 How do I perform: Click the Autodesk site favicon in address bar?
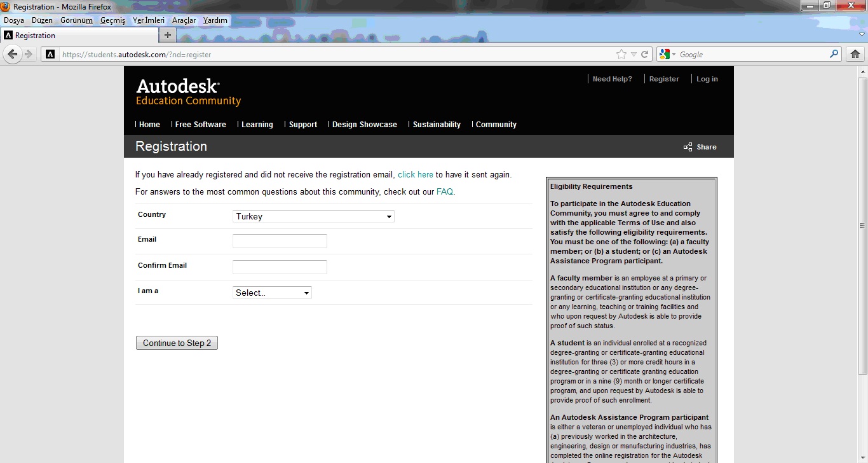[x=50, y=54]
